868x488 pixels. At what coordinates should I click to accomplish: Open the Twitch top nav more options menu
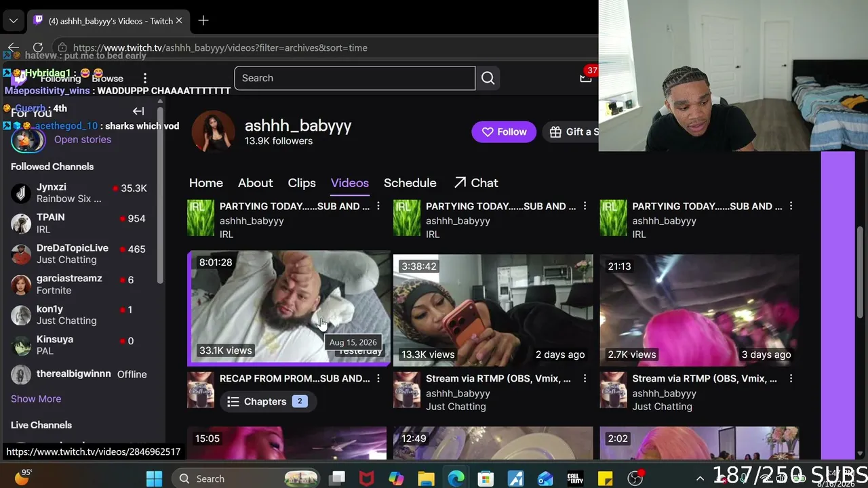point(144,78)
